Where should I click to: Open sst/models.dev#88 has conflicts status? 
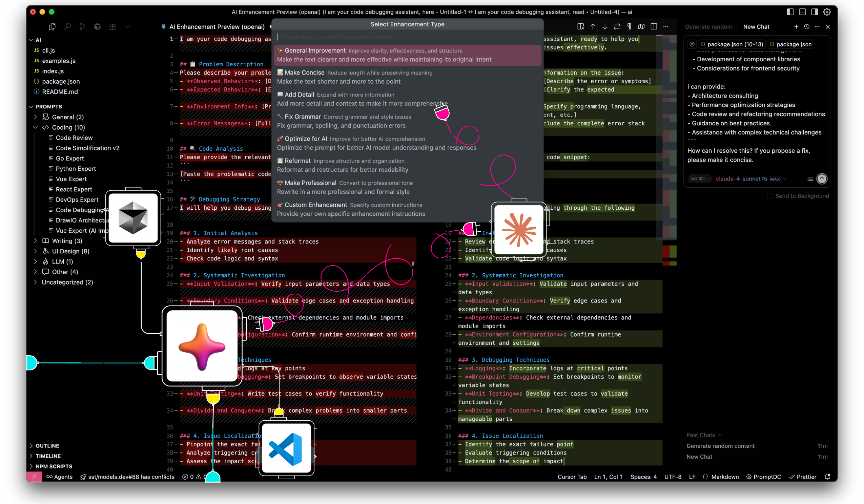click(x=127, y=477)
